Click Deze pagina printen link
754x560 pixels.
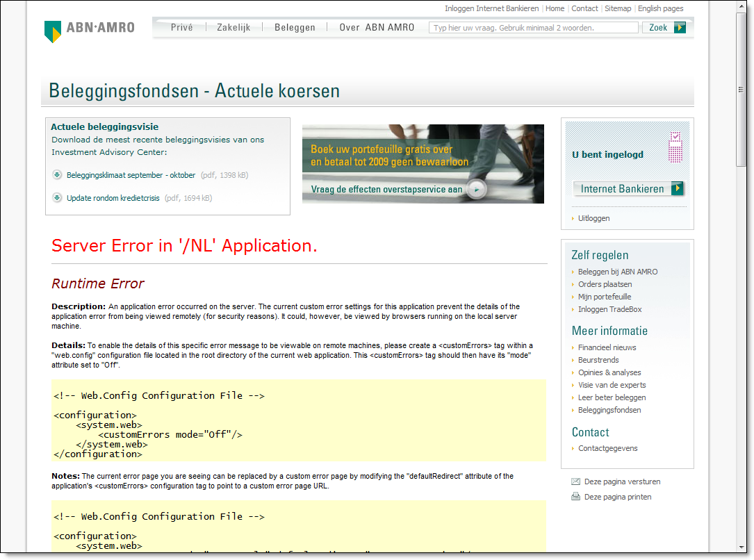point(618,497)
